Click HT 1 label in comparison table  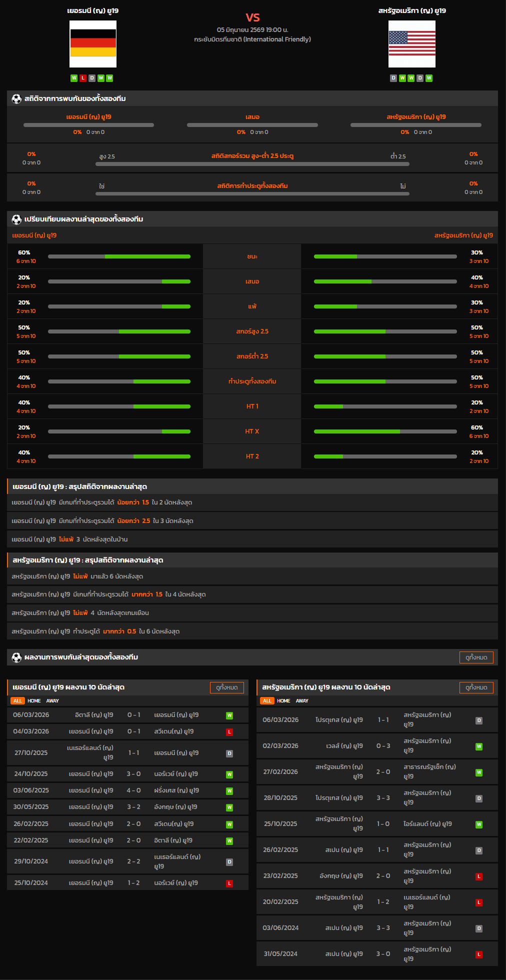coord(252,406)
